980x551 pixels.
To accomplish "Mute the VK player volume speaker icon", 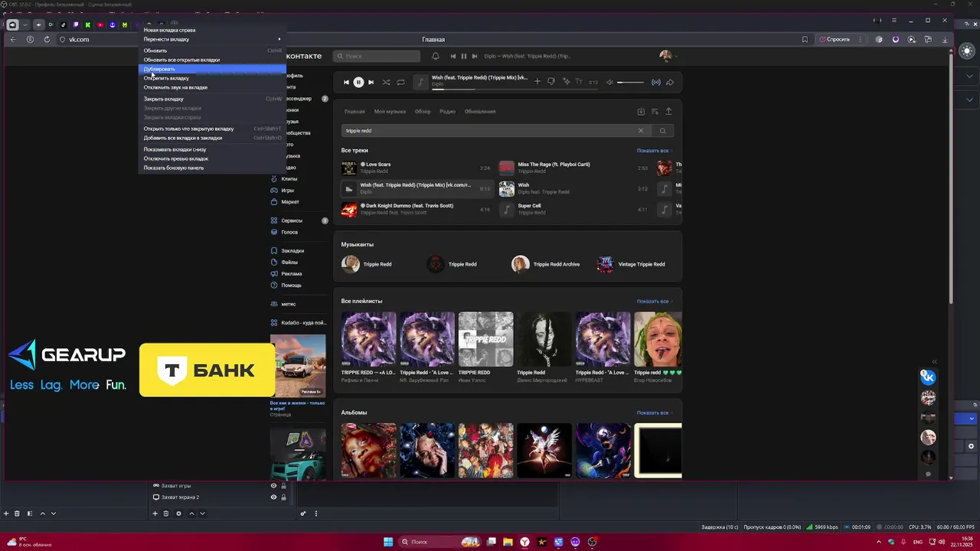I will [x=610, y=82].
